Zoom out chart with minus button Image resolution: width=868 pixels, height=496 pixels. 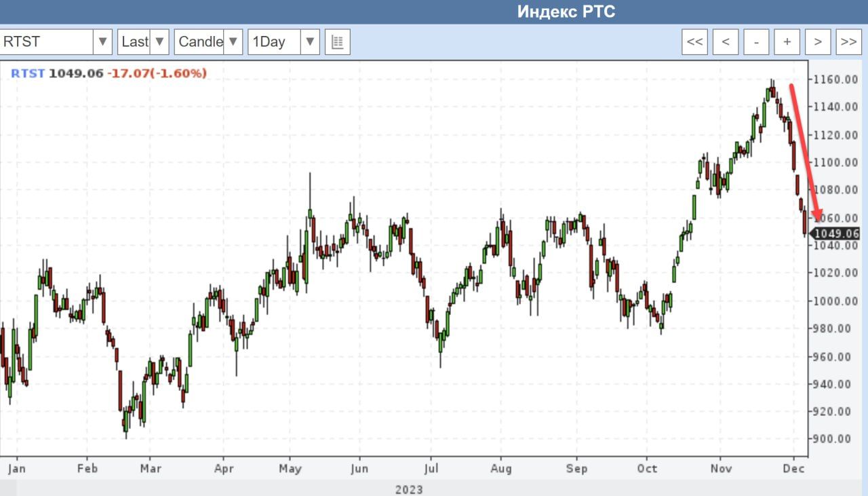pos(756,41)
